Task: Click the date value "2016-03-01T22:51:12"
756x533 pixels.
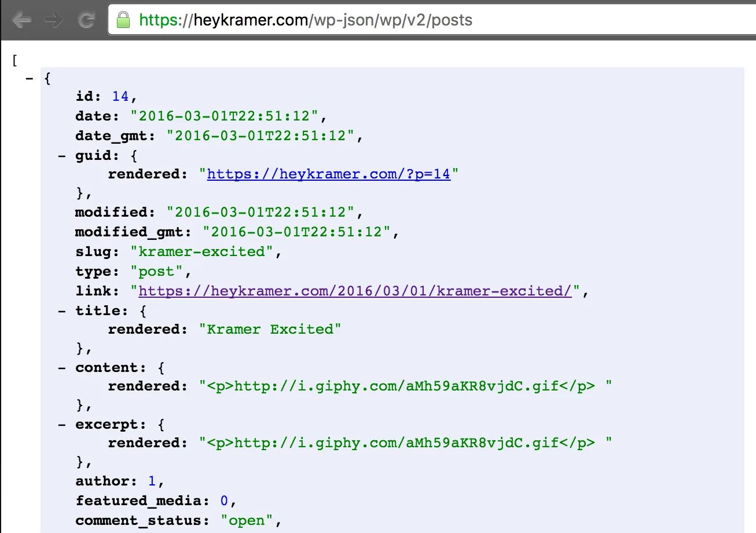Action: pos(224,116)
